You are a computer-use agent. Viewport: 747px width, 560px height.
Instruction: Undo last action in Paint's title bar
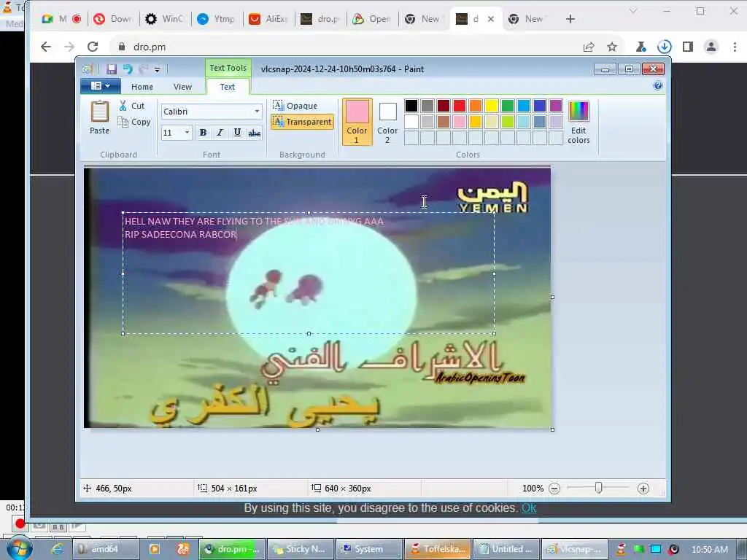click(x=128, y=69)
